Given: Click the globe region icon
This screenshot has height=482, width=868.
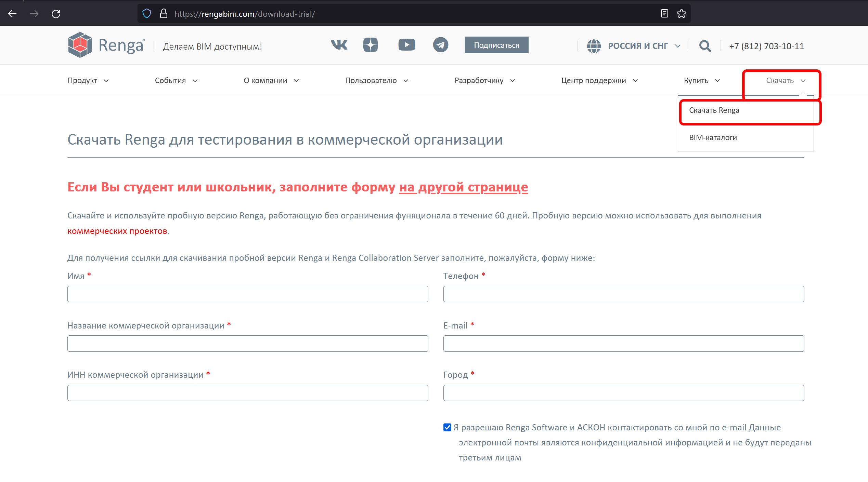Looking at the screenshot, I should pos(594,46).
